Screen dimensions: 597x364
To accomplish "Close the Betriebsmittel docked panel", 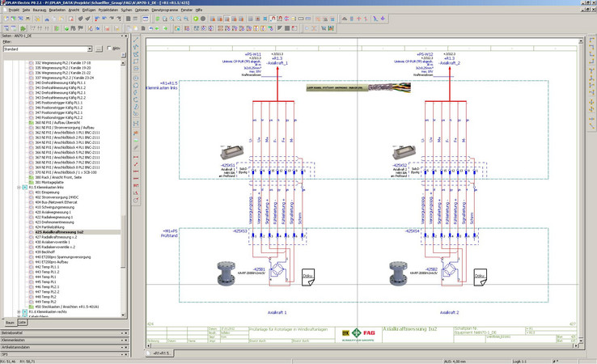I will pos(125,332).
